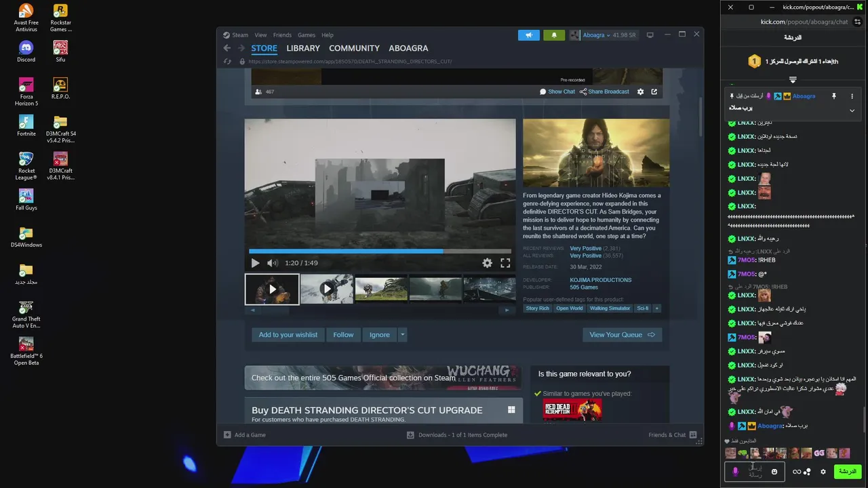The image size is (868, 488).
Task: Open KOJIMA PRODUCTIONS developer link
Action: coord(601,280)
